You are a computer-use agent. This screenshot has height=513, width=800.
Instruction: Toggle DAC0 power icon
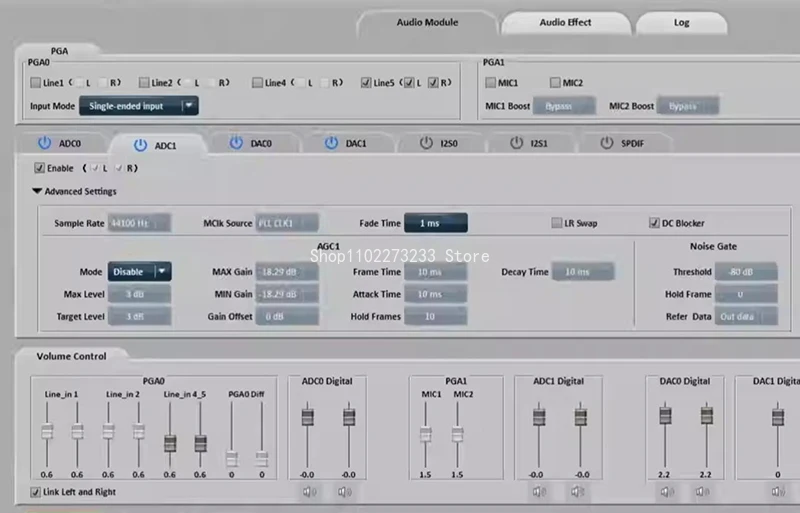click(x=236, y=143)
